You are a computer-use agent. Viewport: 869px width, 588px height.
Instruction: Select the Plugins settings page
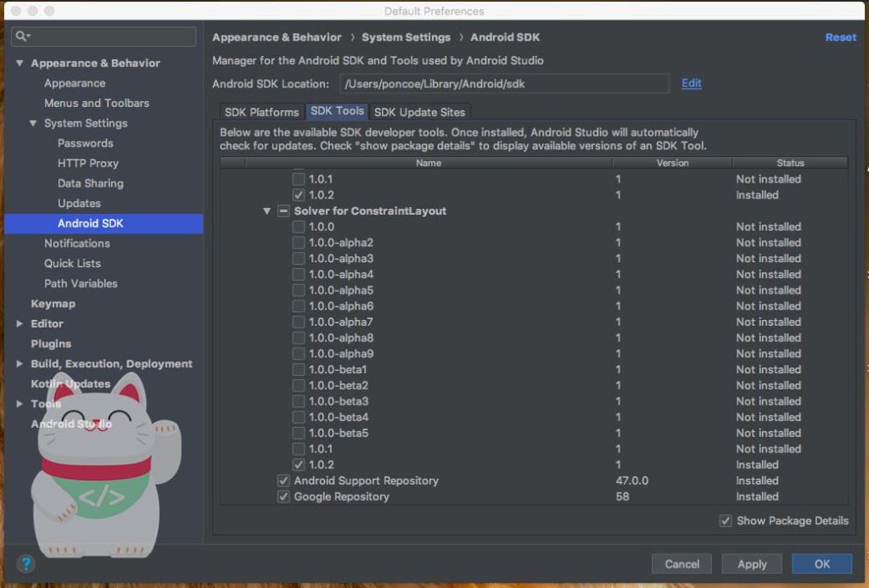pyautogui.click(x=51, y=344)
